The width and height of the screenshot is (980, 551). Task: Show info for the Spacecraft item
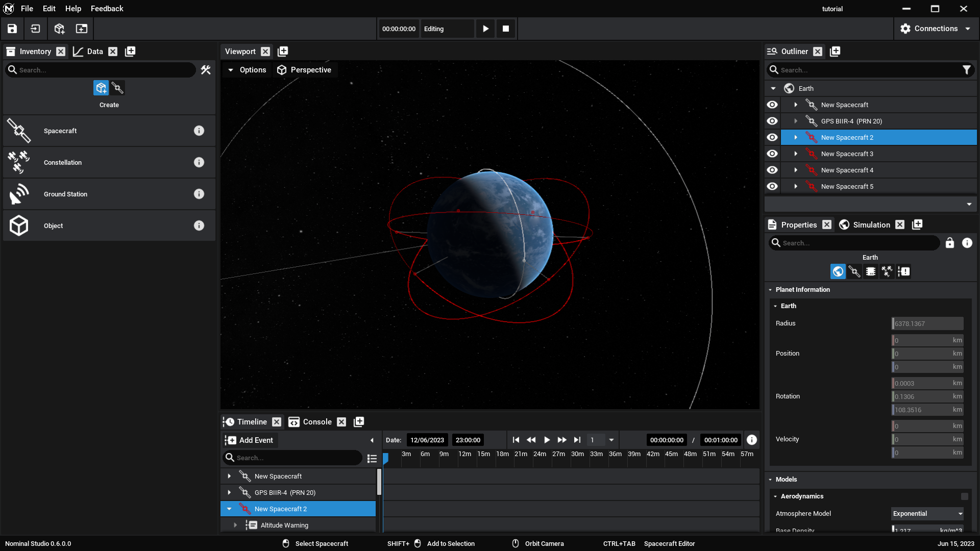pos(199,131)
